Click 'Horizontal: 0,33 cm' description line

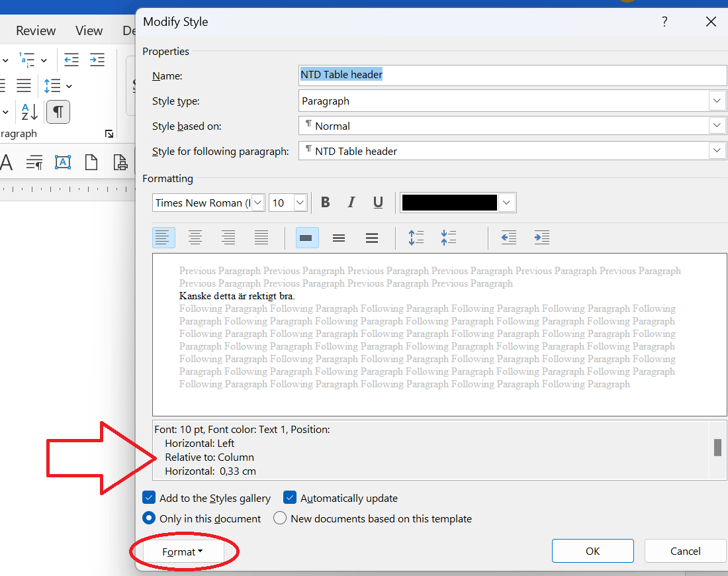(210, 471)
